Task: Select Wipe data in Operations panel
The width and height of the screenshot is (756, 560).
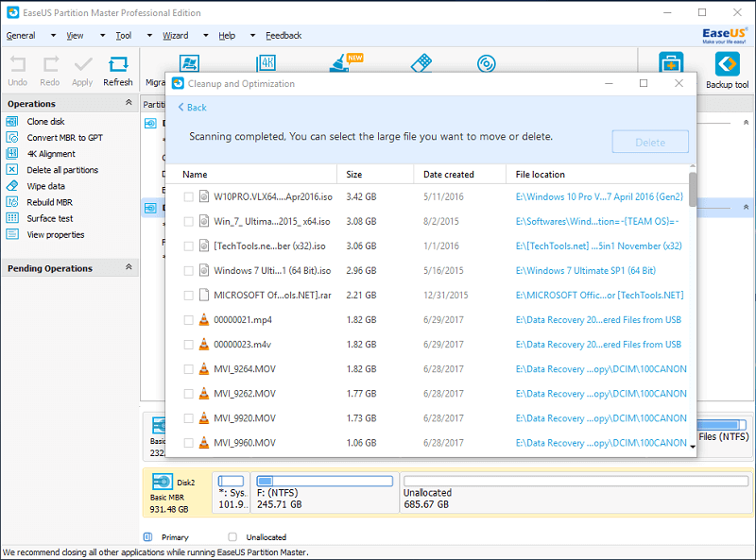Action: [x=45, y=186]
